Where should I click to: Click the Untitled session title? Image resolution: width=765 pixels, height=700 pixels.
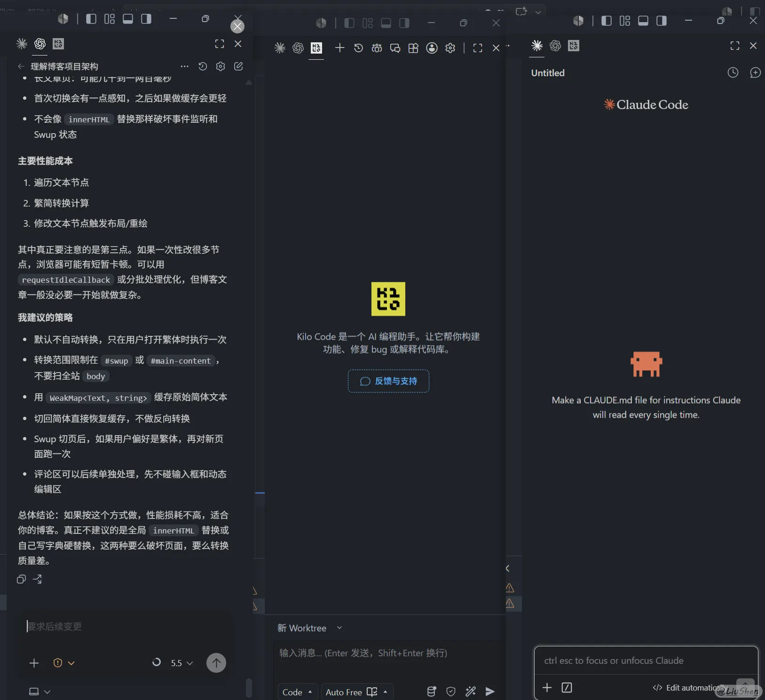click(x=548, y=73)
